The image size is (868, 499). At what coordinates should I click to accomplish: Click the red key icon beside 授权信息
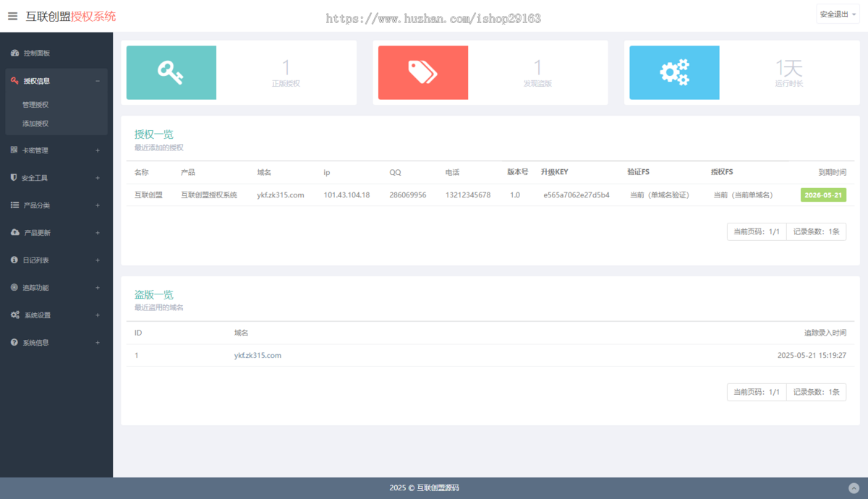coord(14,81)
